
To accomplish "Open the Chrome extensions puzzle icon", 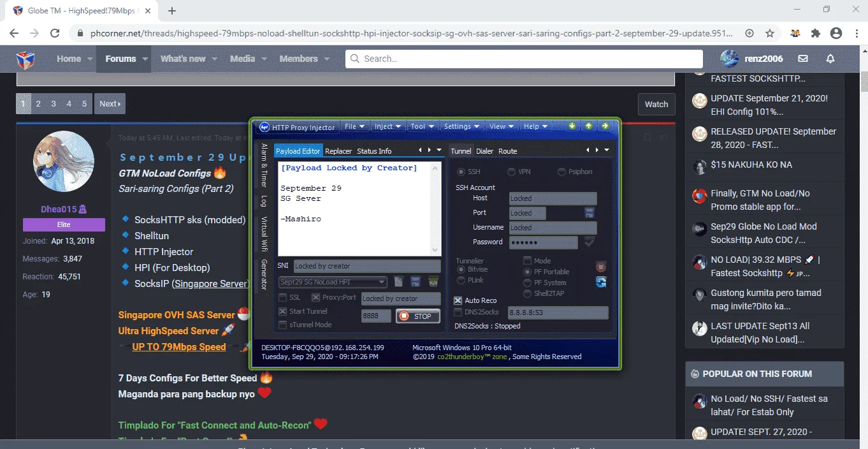I will pyautogui.click(x=816, y=33).
